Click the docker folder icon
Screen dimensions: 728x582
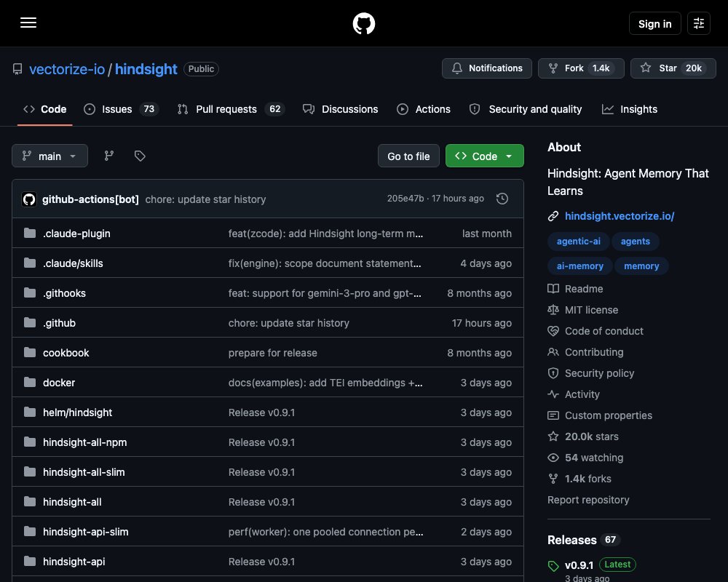pyautogui.click(x=30, y=382)
